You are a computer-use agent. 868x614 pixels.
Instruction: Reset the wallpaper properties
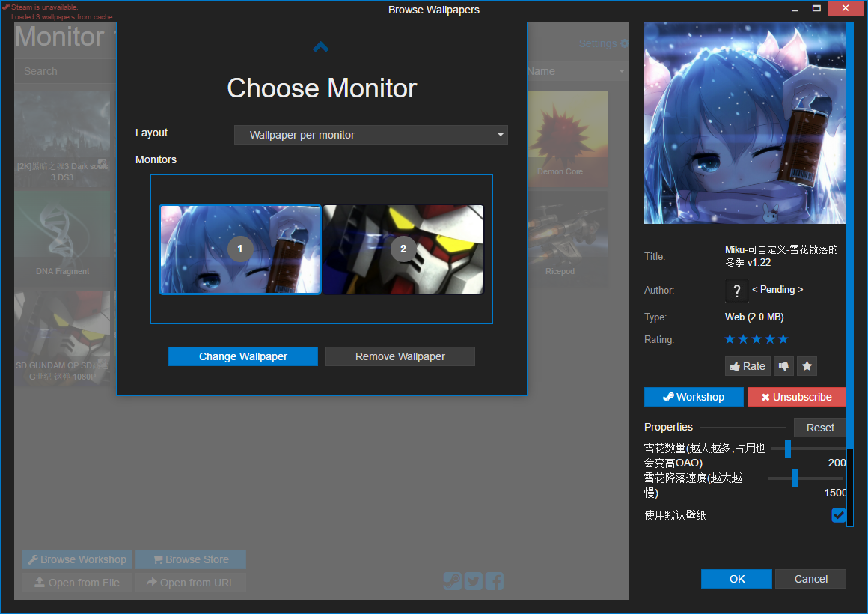coord(820,428)
